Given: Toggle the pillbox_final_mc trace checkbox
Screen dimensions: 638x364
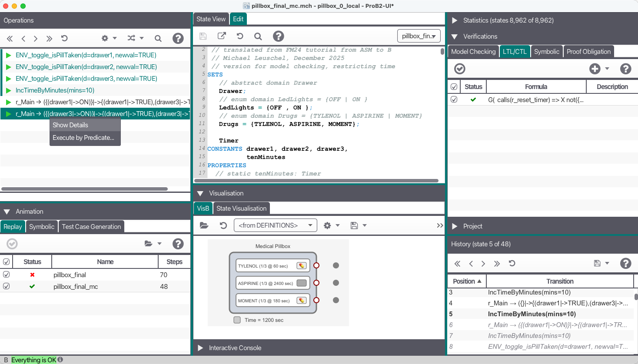Looking at the screenshot, I should coord(7,286).
